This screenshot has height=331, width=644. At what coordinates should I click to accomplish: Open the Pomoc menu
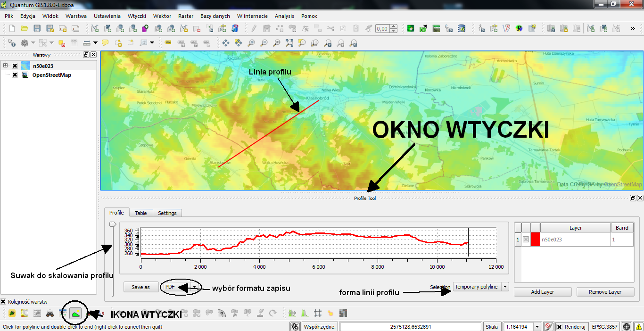(x=309, y=16)
